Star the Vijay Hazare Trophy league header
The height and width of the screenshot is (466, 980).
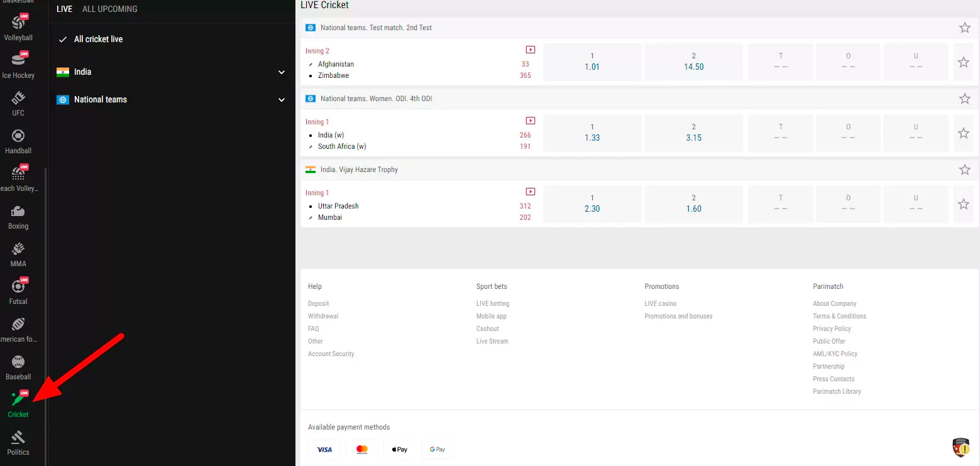[964, 170]
